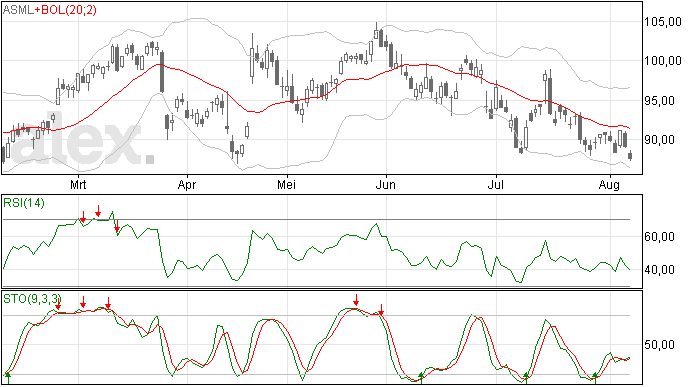Click the ASML ticker label
The image size is (690, 387).
pyautogui.click(x=18, y=9)
